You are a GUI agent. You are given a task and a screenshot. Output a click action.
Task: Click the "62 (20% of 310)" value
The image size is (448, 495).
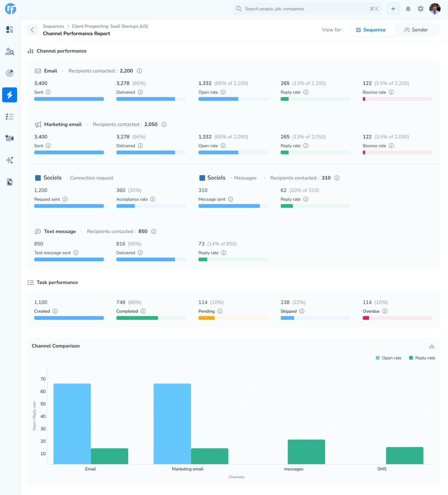[300, 190]
